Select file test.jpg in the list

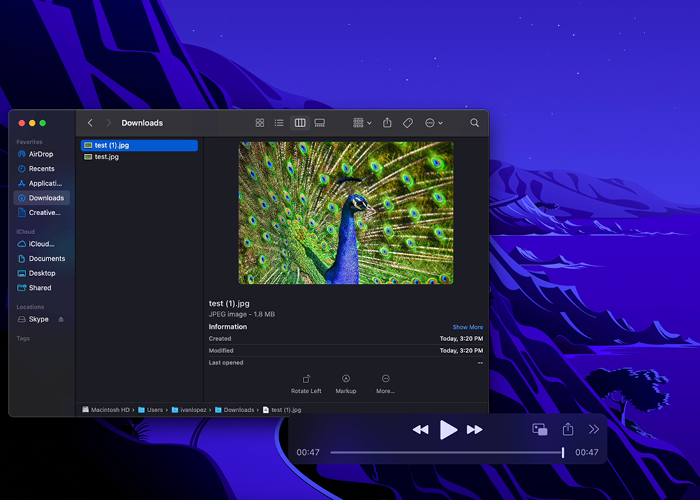139,157
